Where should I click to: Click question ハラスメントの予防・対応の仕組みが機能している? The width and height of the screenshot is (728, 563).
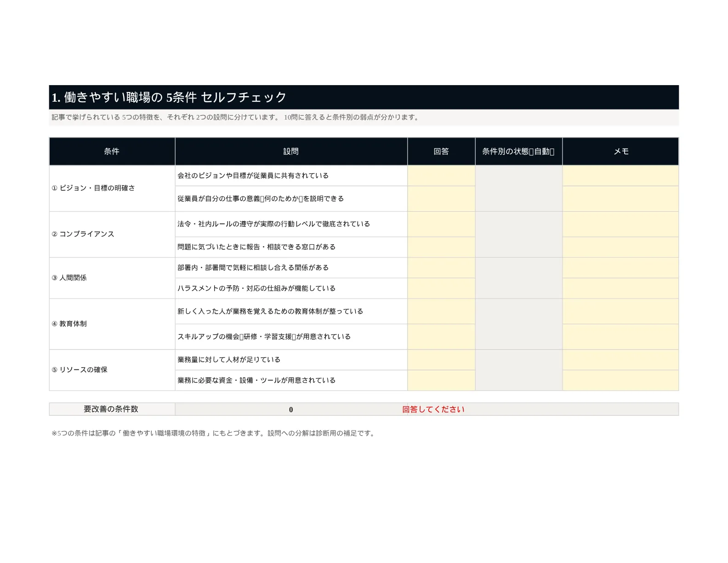291,288
